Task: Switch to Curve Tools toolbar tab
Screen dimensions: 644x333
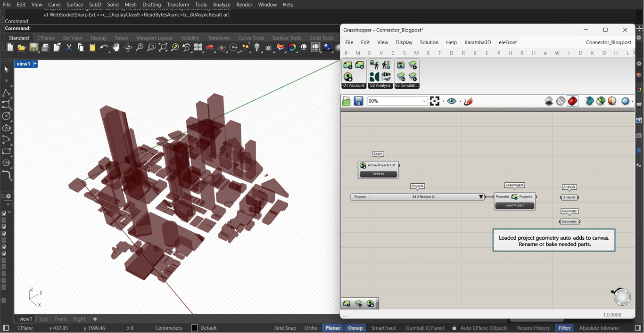Action: pyautogui.click(x=251, y=38)
